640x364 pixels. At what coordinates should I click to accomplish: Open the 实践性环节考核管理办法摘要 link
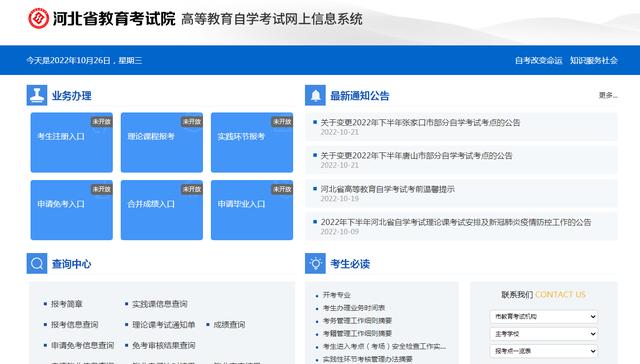coord(367,359)
